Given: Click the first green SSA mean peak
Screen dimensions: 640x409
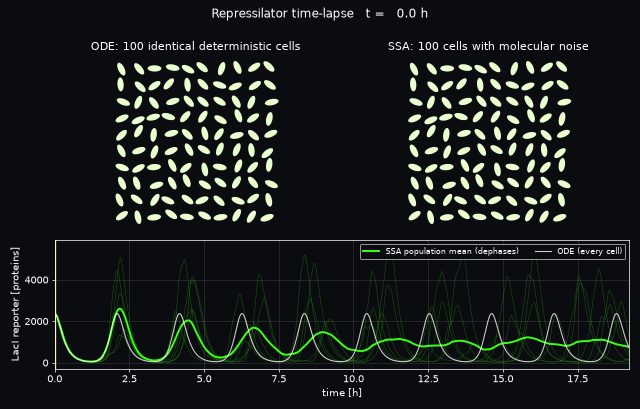Looking at the screenshot, I should pos(120,309).
